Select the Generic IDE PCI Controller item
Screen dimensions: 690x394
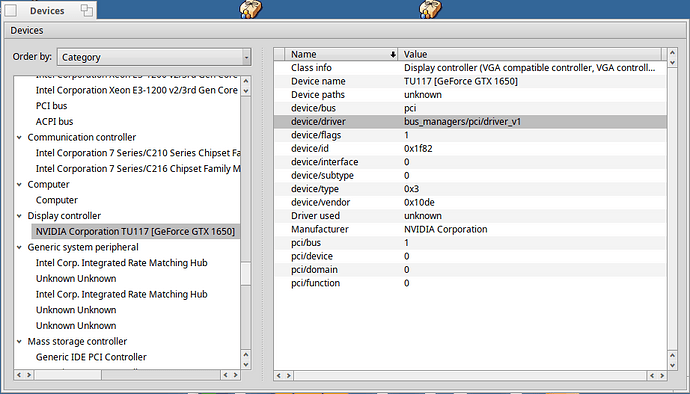click(91, 357)
